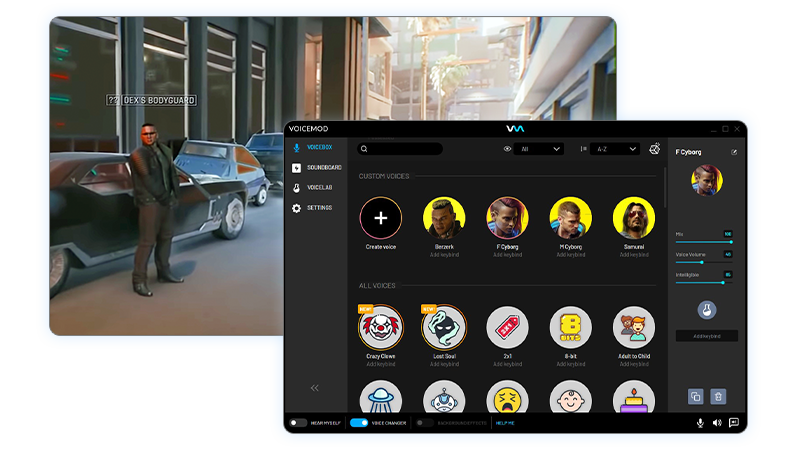The image size is (800, 450).
Task: Select the Crazy Clown voice icon
Action: pos(380,328)
